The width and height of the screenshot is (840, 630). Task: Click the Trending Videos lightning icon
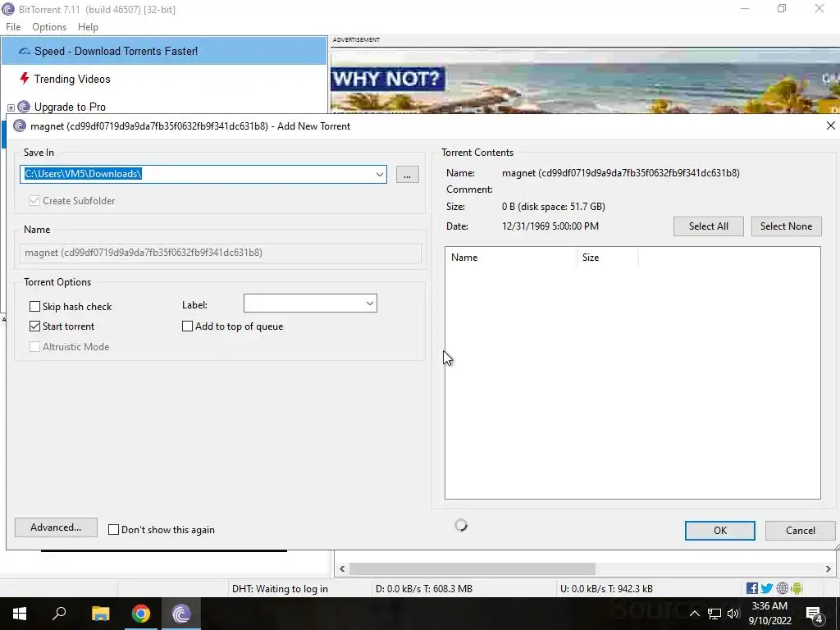24,79
